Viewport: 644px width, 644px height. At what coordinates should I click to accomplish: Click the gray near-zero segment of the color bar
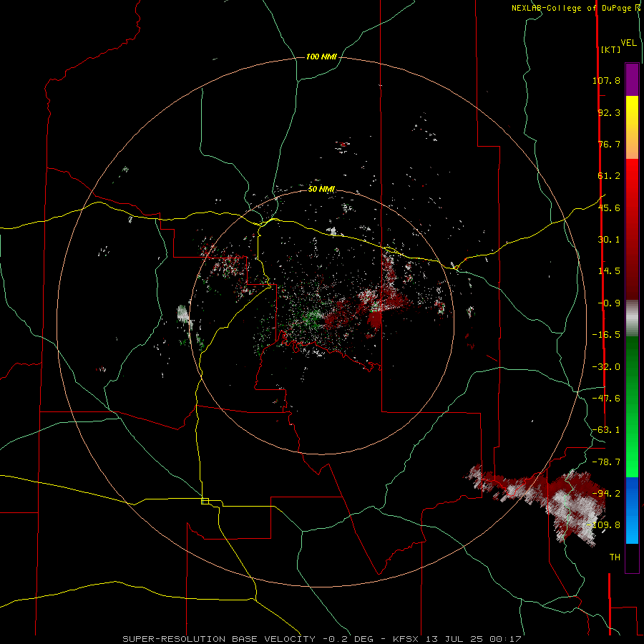pos(632,318)
